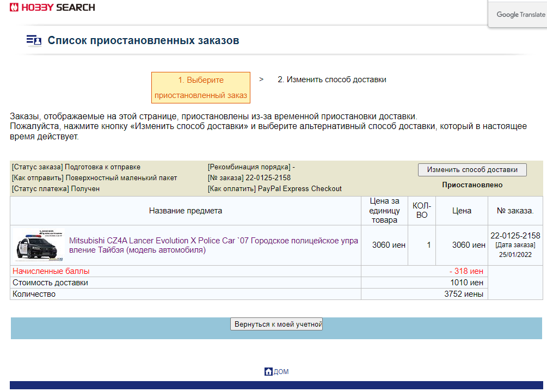This screenshot has width=547, height=392.
Task: Select step 2 Изменить способ доставки
Action: pos(331,79)
